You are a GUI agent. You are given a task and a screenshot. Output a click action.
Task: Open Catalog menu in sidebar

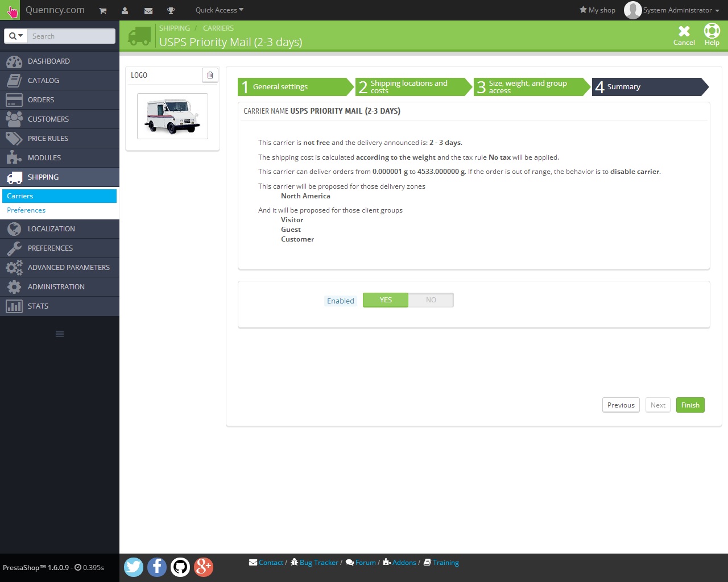point(60,81)
